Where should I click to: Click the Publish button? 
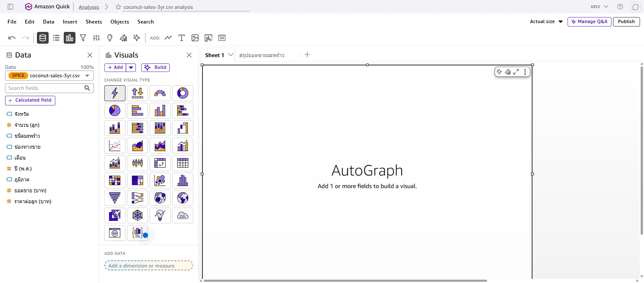pos(626,21)
